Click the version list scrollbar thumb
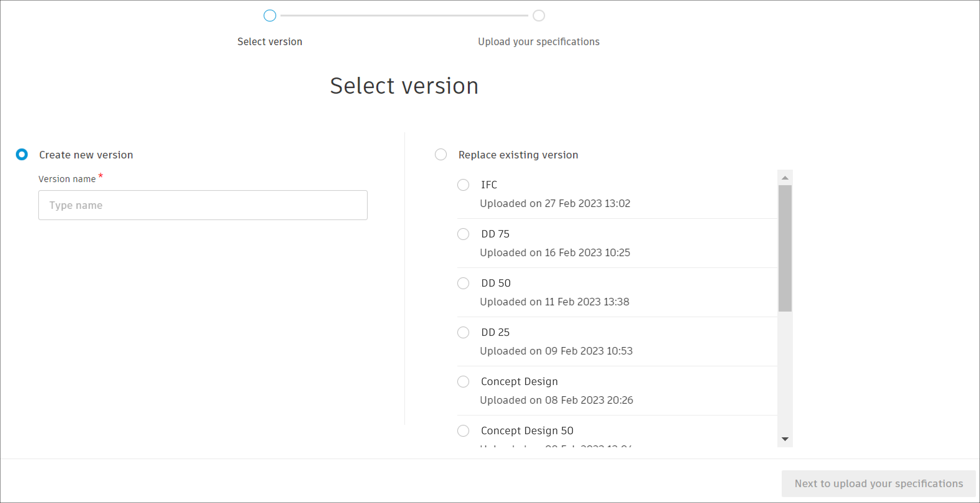The height and width of the screenshot is (503, 980). coord(785,248)
